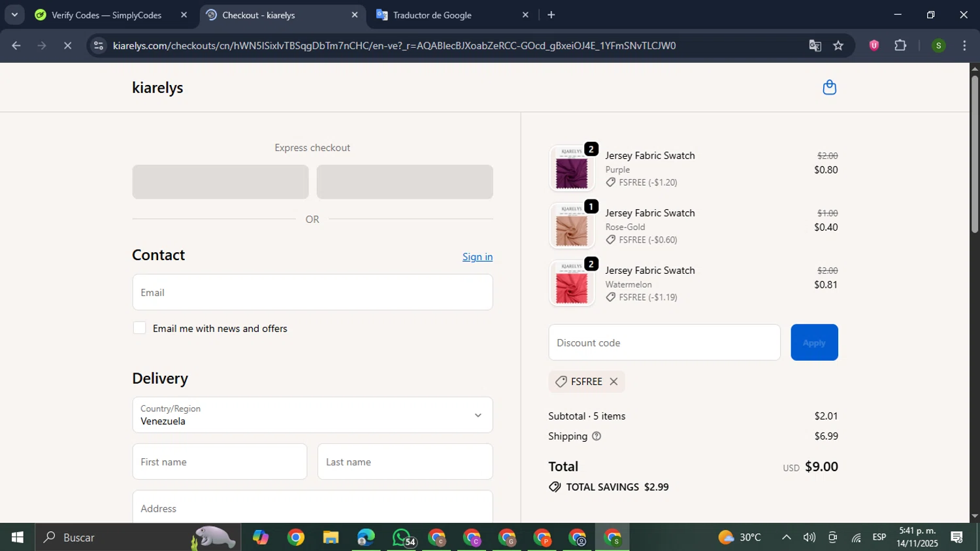Click the Purple fabric swatch thumbnail
This screenshot has height=551, width=980.
point(572,169)
